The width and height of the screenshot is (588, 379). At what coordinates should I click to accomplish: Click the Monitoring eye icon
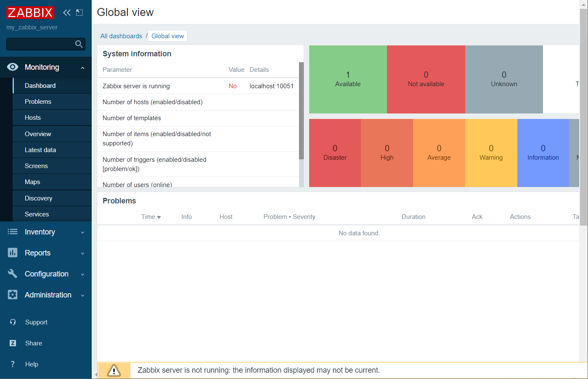pos(13,67)
